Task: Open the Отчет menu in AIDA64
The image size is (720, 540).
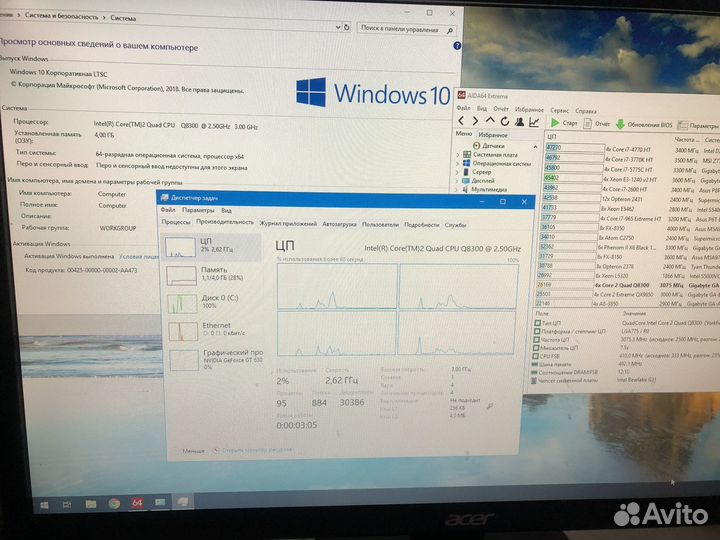Action: click(501, 109)
